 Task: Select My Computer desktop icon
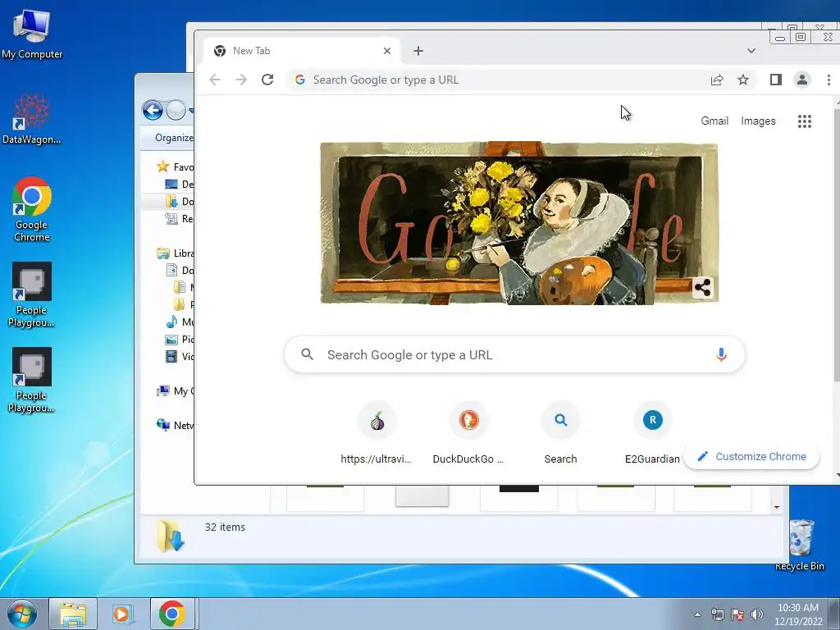pos(32,33)
